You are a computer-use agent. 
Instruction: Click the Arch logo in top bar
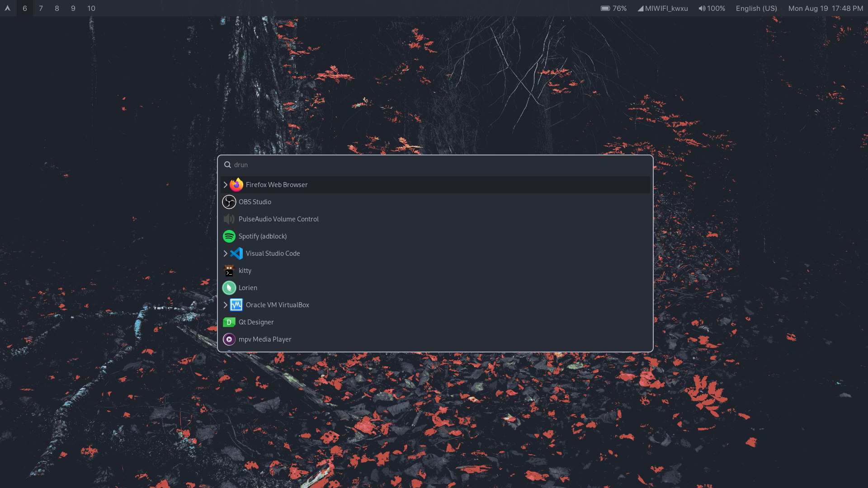point(8,8)
